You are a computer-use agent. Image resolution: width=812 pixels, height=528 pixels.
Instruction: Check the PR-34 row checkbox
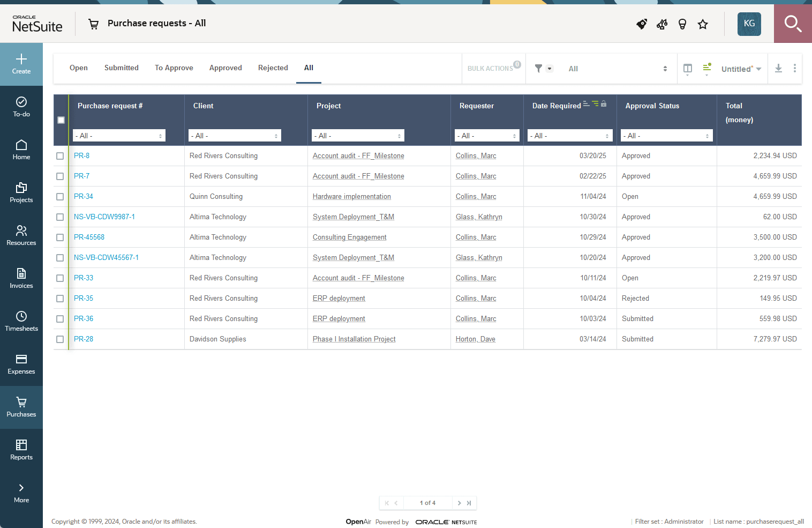pos(60,197)
